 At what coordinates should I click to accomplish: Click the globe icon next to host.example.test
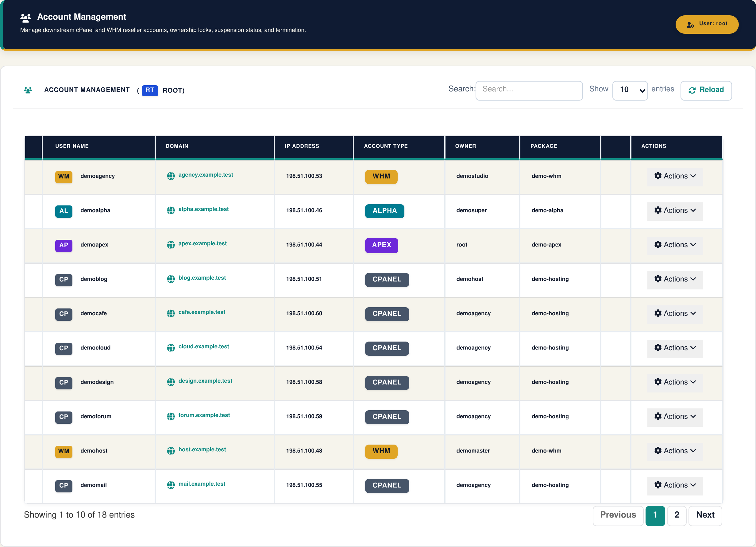coord(171,450)
